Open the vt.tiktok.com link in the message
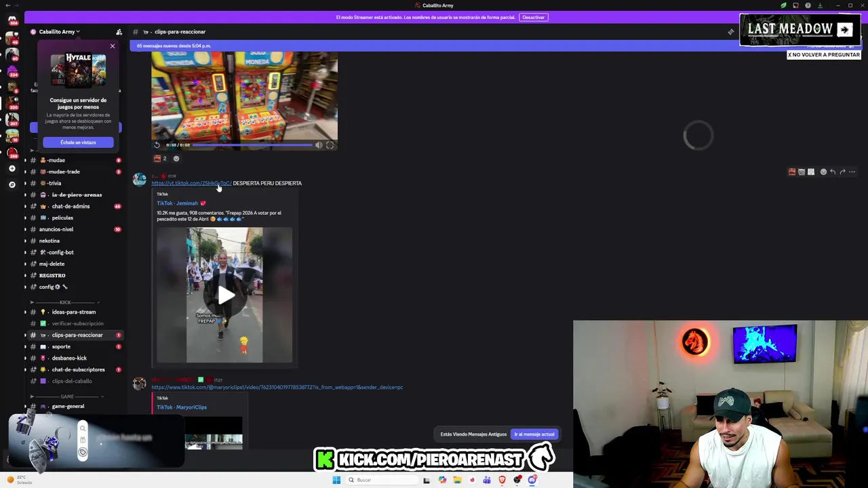Image resolution: width=868 pixels, height=488 pixels. (x=191, y=183)
